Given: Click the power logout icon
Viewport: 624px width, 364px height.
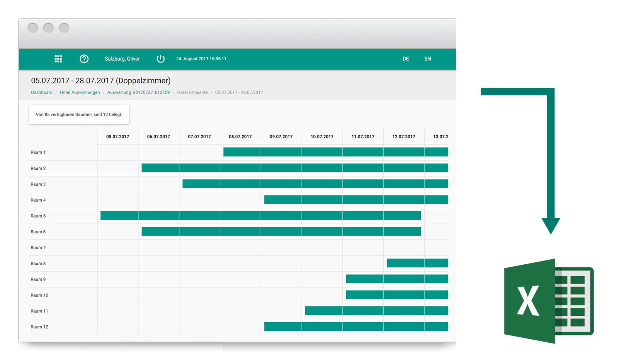Looking at the screenshot, I should [160, 59].
